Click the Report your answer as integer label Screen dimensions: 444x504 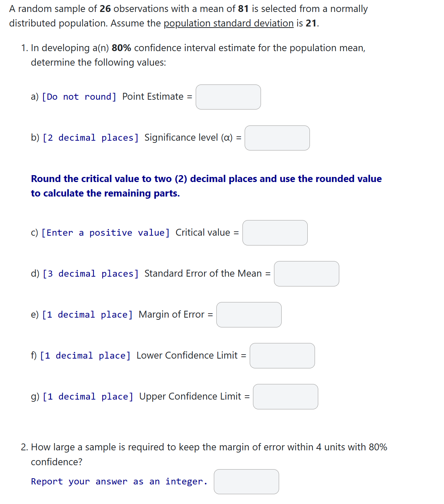(x=119, y=482)
